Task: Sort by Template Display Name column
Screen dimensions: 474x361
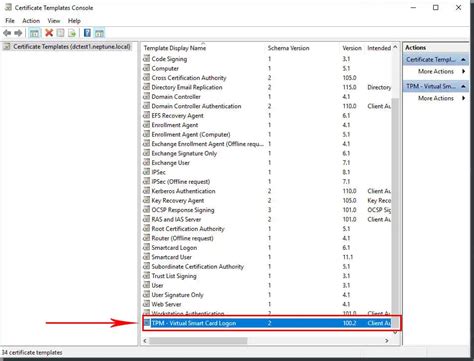Action: (x=175, y=48)
